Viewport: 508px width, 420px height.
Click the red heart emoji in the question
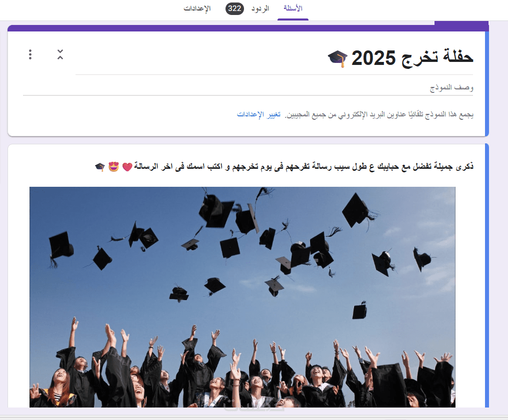[x=127, y=167]
